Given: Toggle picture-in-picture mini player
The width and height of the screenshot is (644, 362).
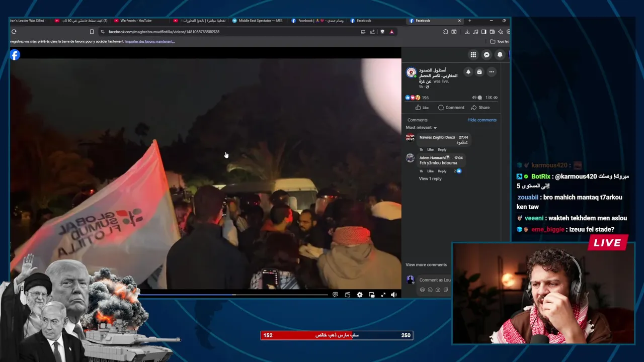Looking at the screenshot, I should coord(372,295).
